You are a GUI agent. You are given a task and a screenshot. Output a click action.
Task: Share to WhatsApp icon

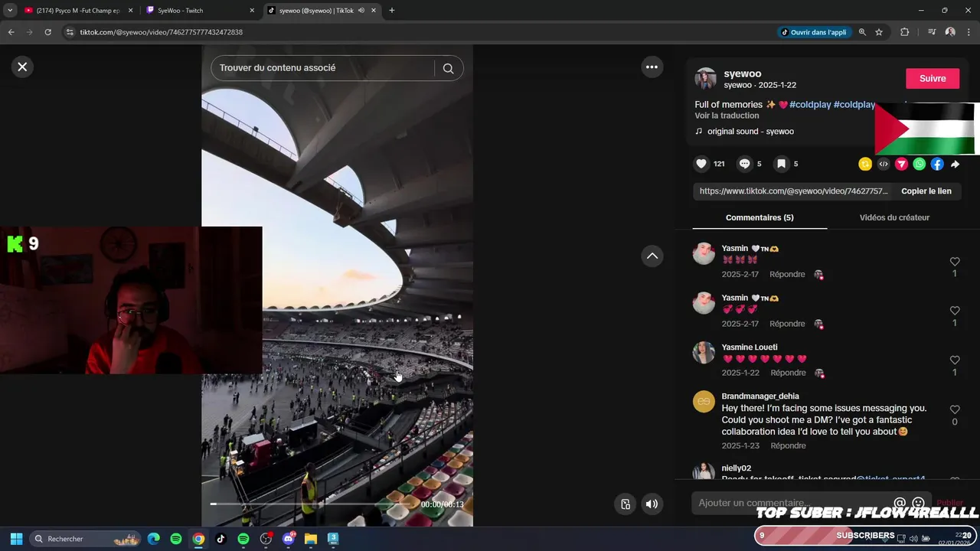[x=920, y=164]
